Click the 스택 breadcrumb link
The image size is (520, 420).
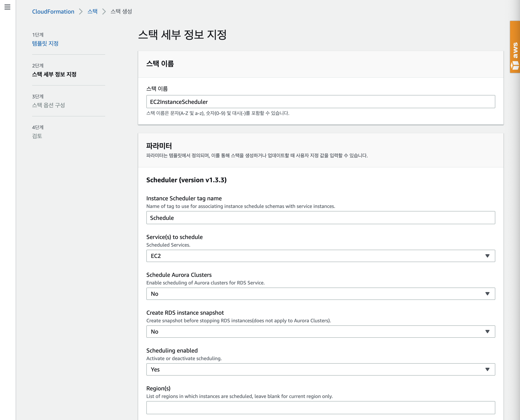(x=92, y=11)
